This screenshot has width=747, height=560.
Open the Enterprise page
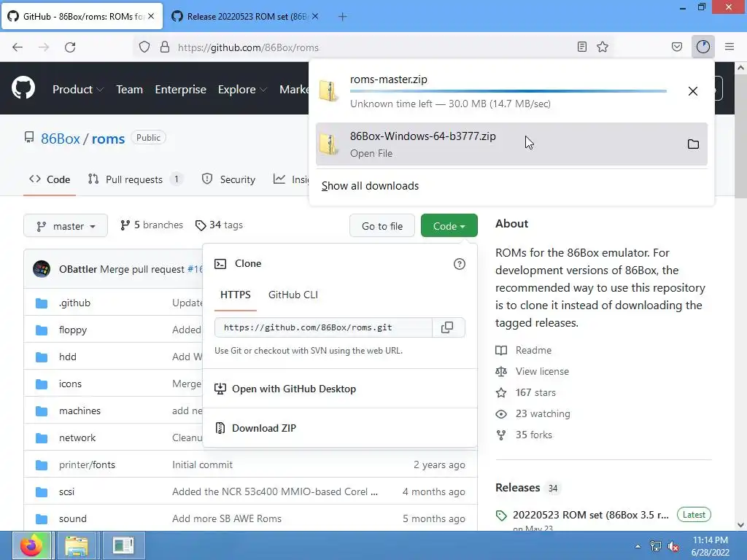(181, 89)
